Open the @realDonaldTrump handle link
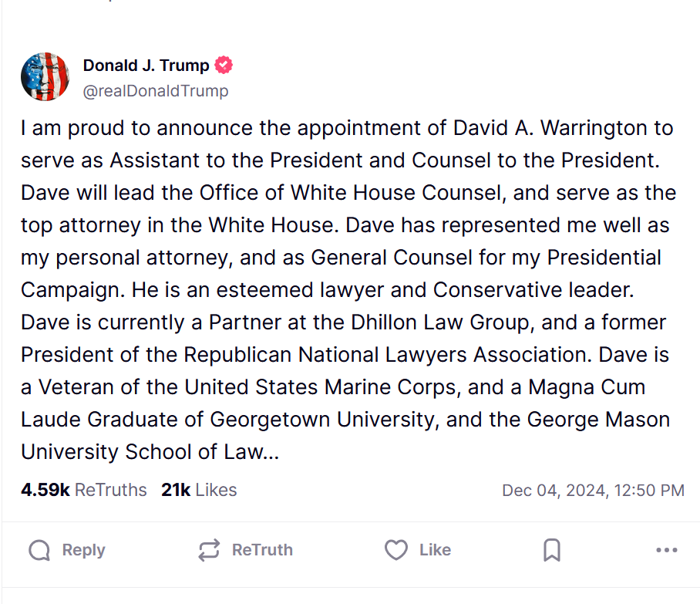 (156, 91)
